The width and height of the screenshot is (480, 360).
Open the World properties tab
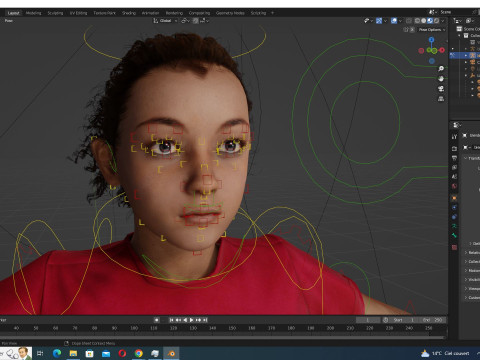[x=454, y=186]
